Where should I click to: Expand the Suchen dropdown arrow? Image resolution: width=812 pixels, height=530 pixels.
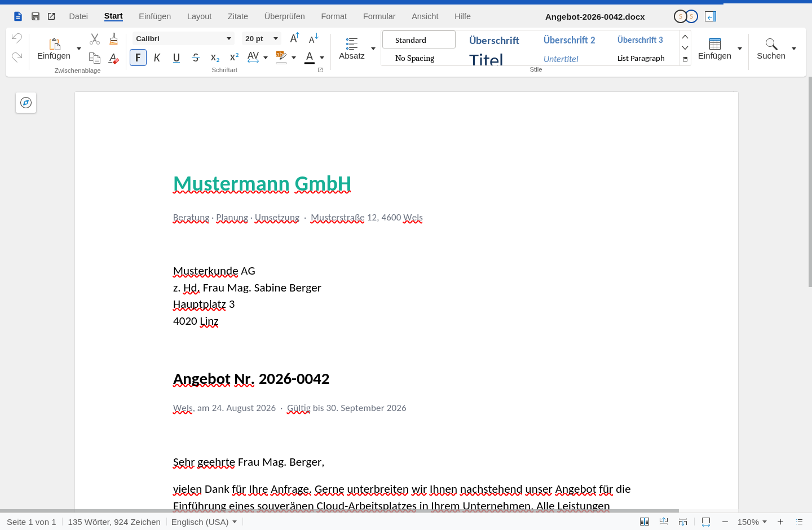[x=794, y=49]
